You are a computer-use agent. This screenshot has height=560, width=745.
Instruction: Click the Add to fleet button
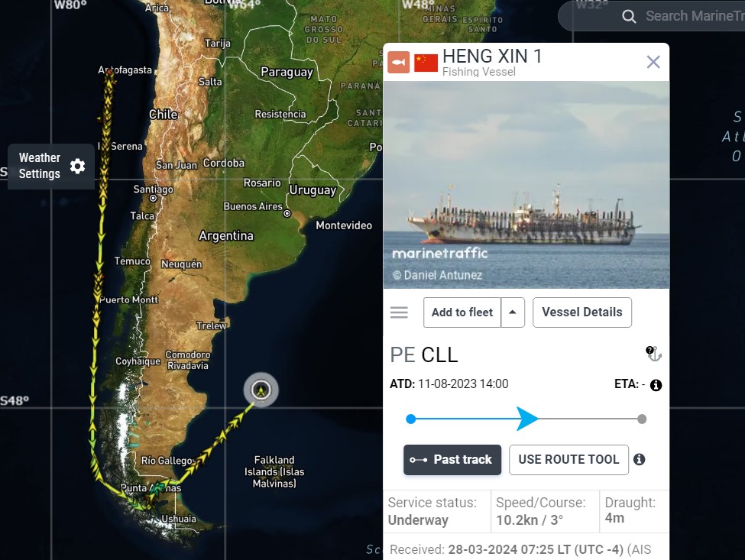coord(462,312)
